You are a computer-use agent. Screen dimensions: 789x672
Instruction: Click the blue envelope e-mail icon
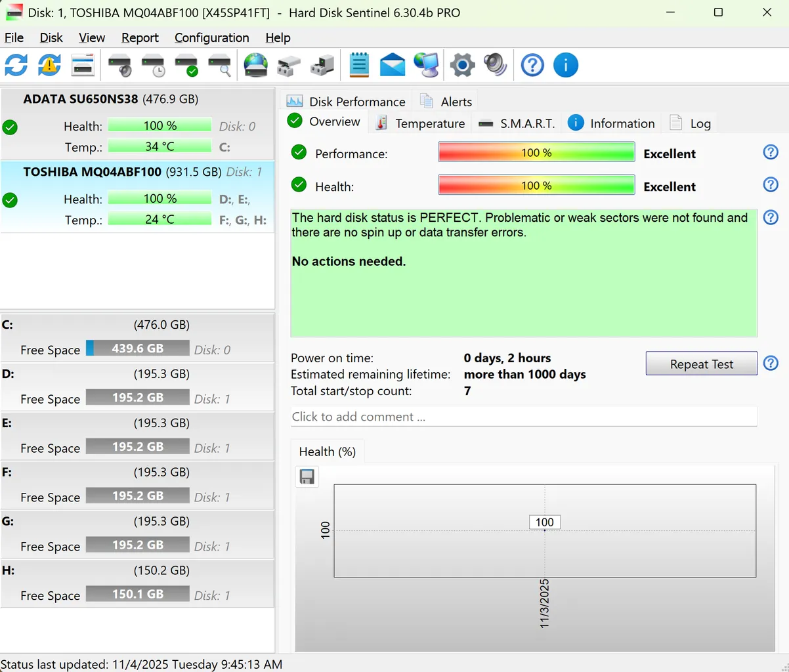(393, 65)
